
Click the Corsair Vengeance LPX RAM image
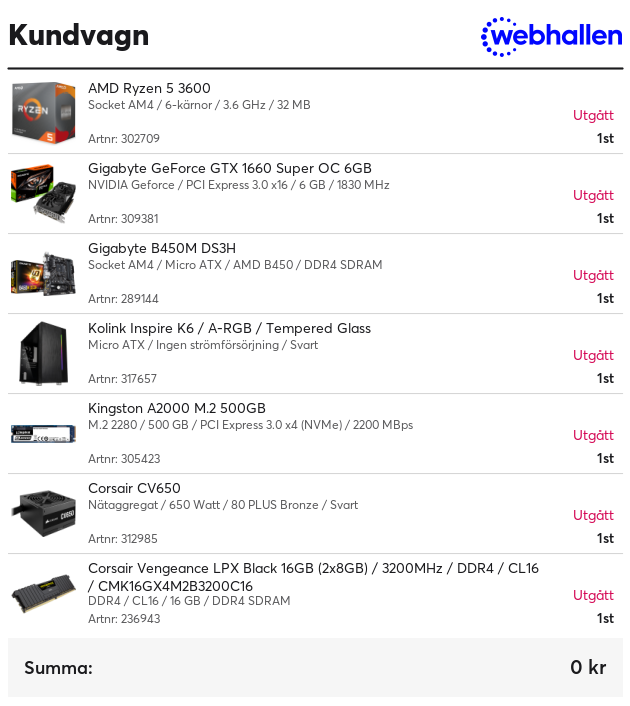[43, 593]
